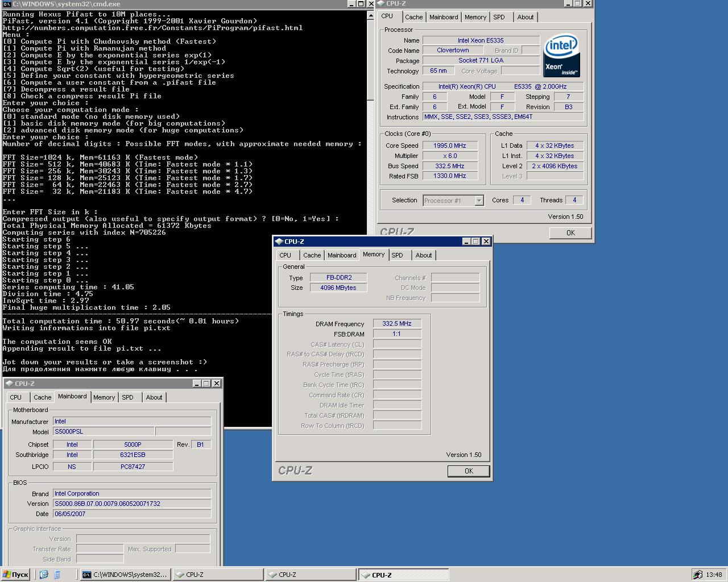Click OK in the CPU-Z memory window
This screenshot has width=728, height=582.
[x=469, y=471]
